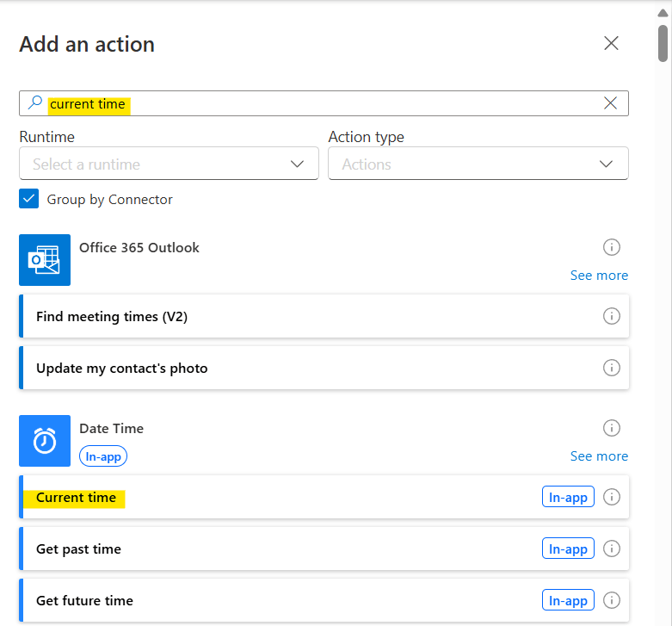Click info icon for Current time action

click(611, 497)
